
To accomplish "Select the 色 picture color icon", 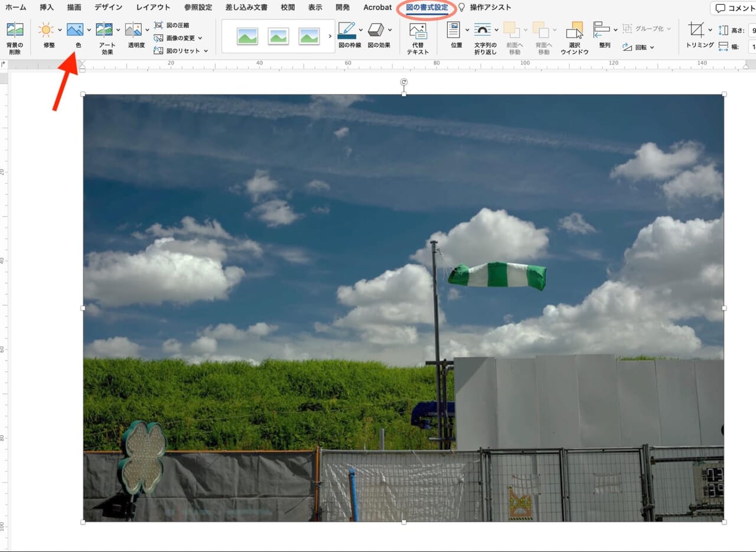I will click(74, 31).
